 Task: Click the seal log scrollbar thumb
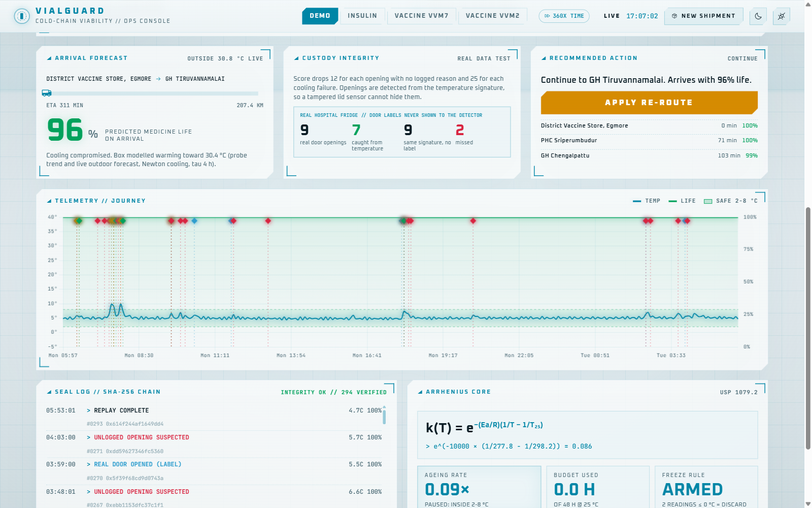(384, 417)
